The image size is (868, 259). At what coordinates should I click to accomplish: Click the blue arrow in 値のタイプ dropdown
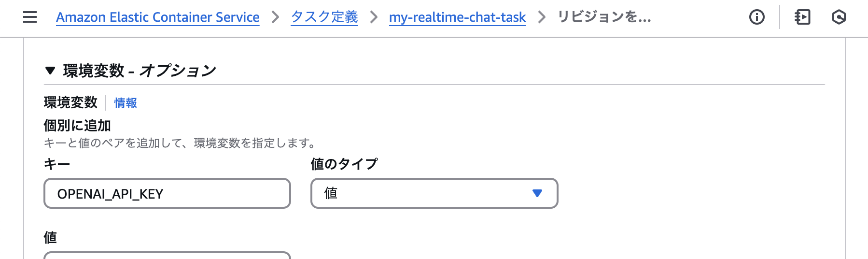coord(537,193)
